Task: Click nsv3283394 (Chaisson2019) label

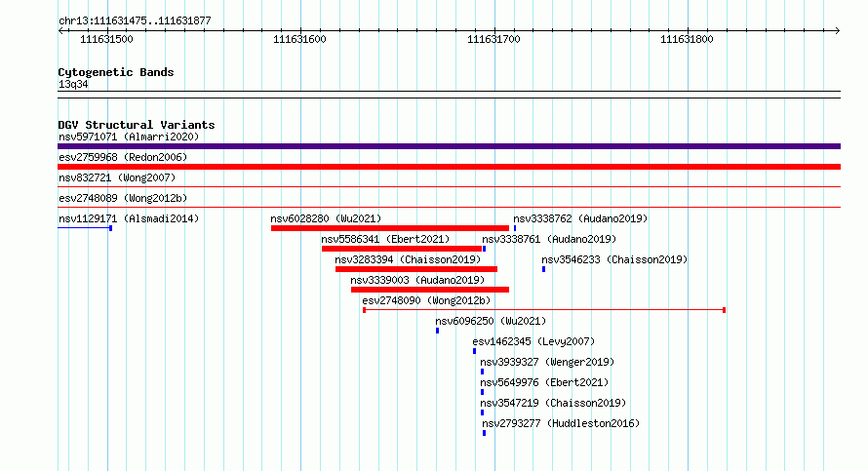Action: [x=408, y=259]
